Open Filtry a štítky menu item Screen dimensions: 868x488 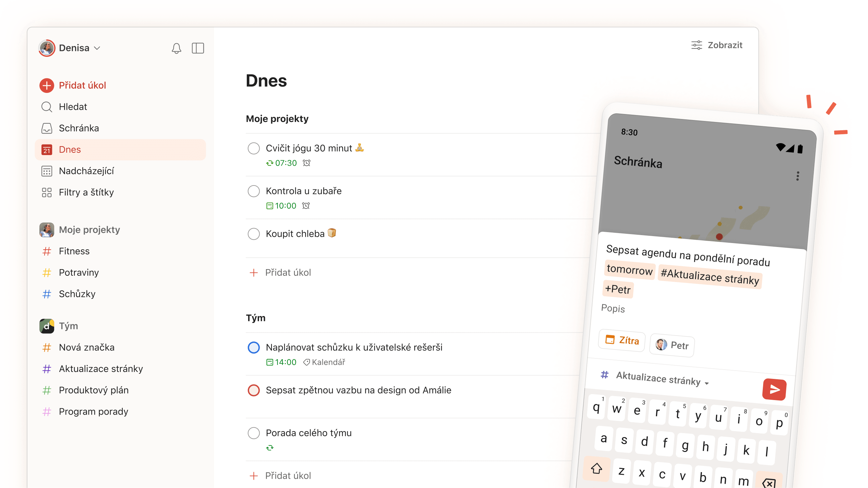tap(86, 192)
